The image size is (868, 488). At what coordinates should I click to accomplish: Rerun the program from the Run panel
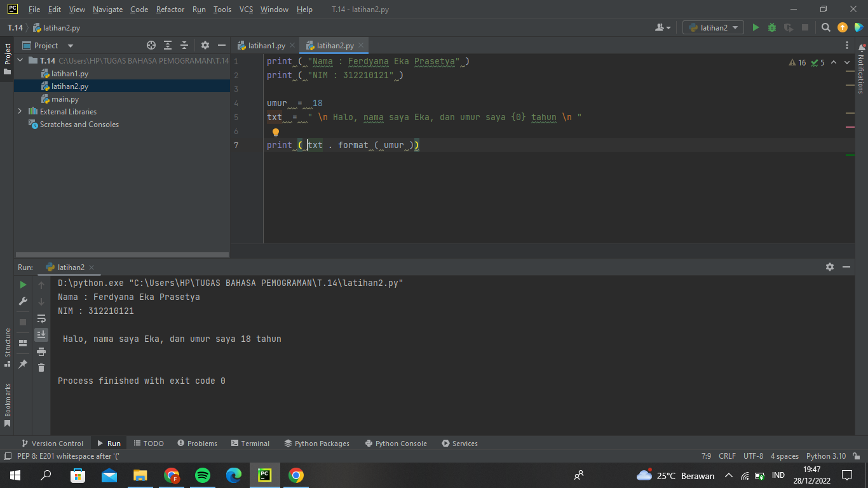(22, 285)
